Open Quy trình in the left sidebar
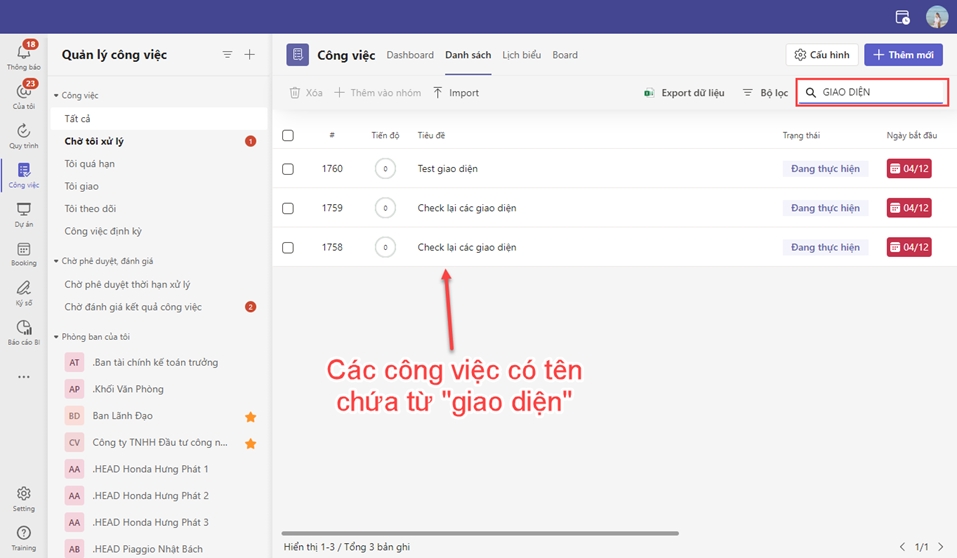 tap(23, 132)
